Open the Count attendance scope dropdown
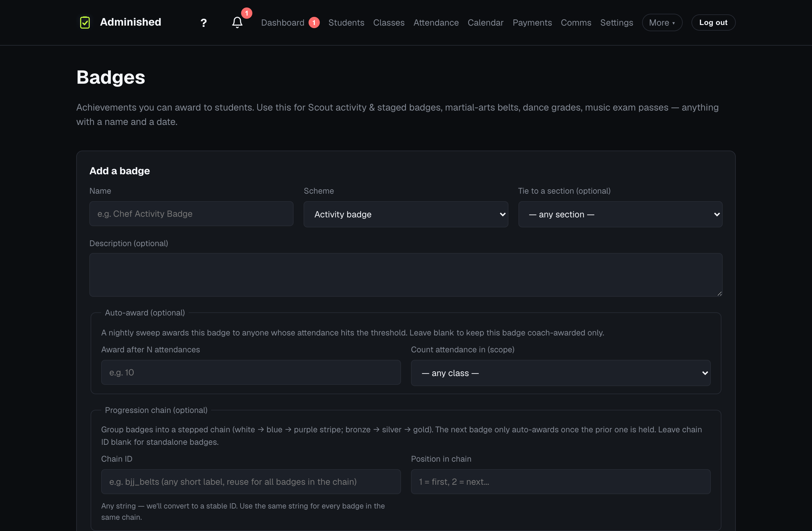 coord(561,373)
